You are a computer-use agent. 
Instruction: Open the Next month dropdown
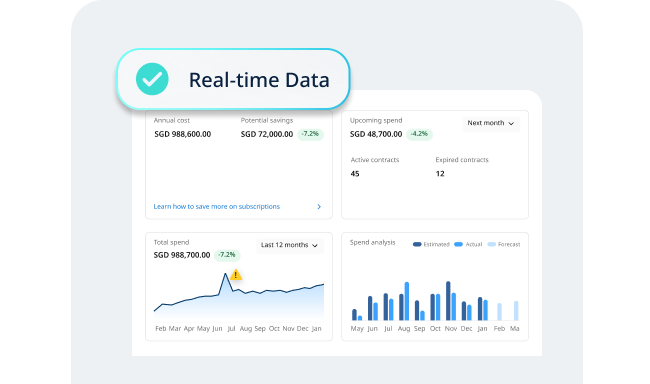(x=491, y=123)
